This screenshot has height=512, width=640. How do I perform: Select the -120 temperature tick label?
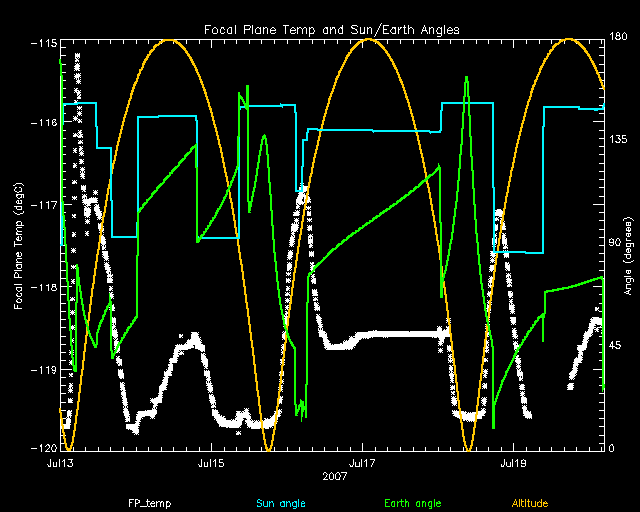(x=43, y=447)
